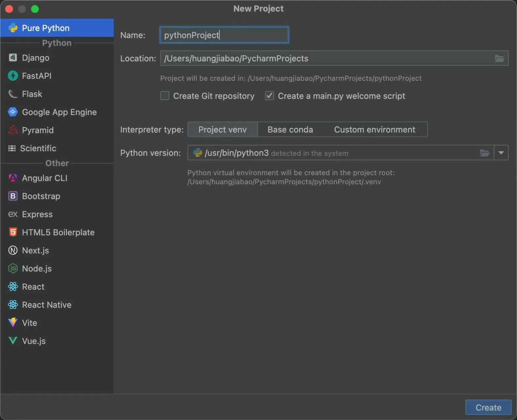Select Project venv interpreter type
Image resolution: width=517 pixels, height=420 pixels.
[222, 130]
